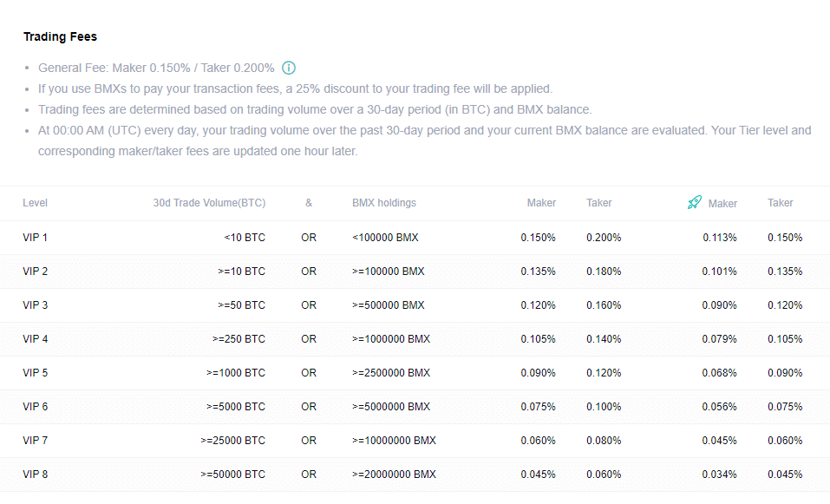Click the last Taker column header
Screen dimensions: 830x504
tap(781, 203)
